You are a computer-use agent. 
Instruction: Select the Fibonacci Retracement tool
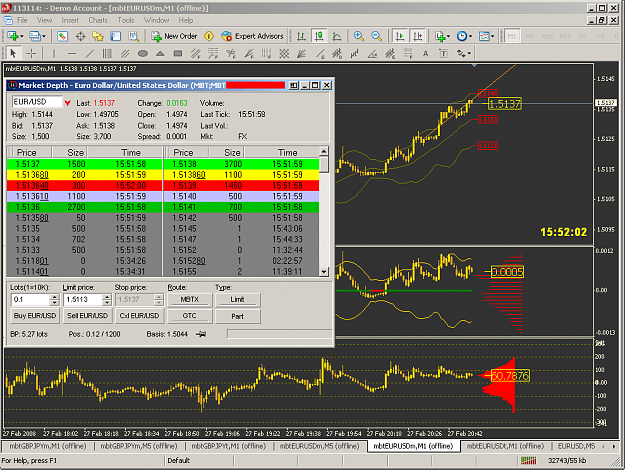[x=213, y=53]
